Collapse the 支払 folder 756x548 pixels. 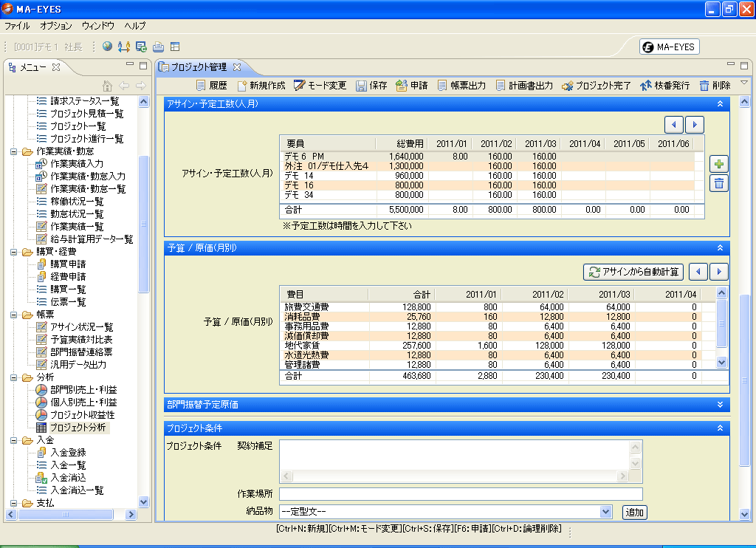click(x=13, y=503)
